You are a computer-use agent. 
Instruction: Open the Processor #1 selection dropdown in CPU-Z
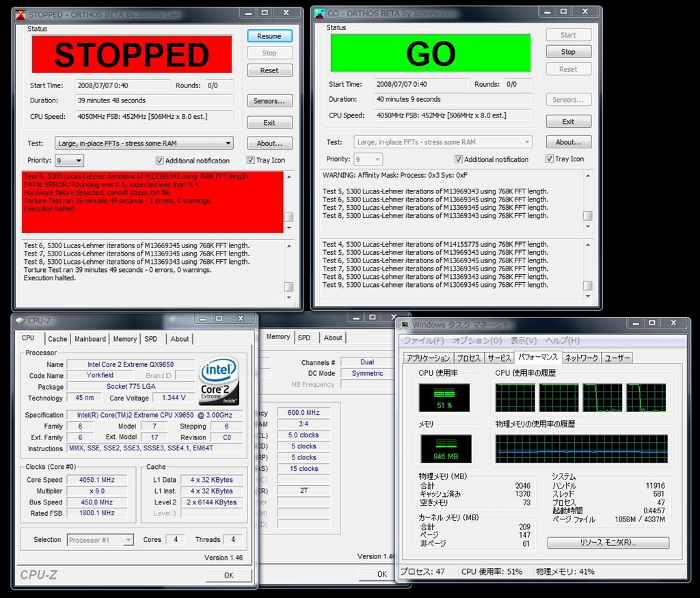100,540
